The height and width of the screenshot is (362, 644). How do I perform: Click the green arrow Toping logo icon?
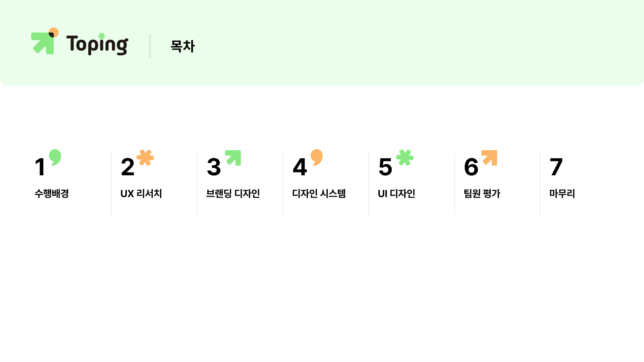click(x=45, y=41)
